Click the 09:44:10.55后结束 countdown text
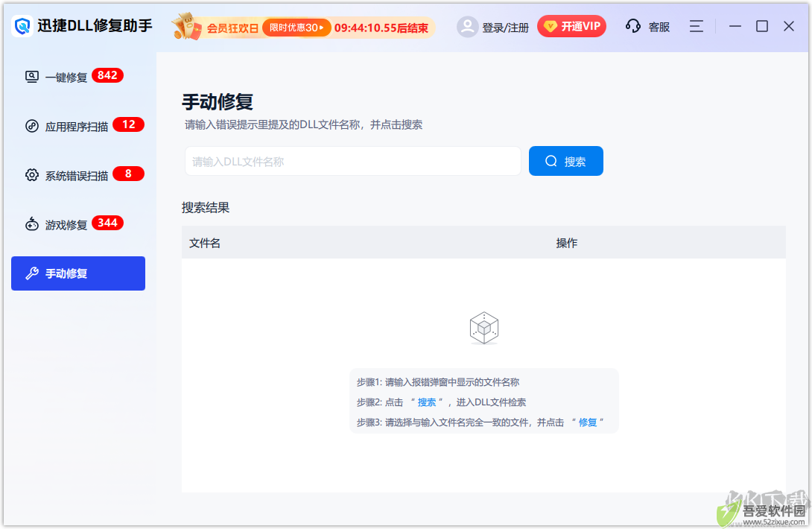812x529 pixels. (381, 28)
